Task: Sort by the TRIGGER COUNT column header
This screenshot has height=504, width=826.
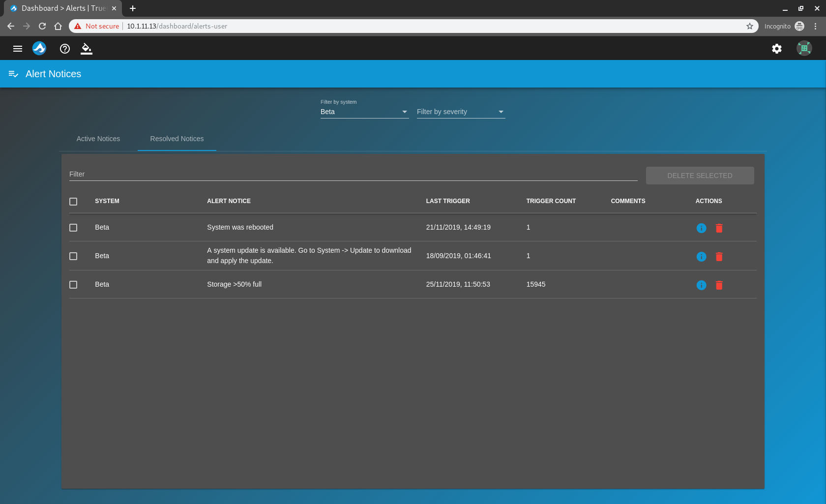Action: point(551,201)
